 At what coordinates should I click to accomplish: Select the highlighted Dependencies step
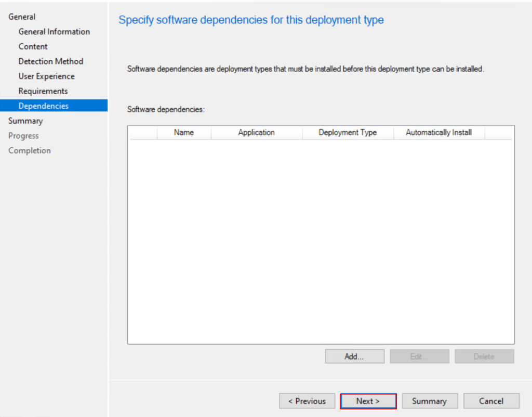click(x=43, y=106)
